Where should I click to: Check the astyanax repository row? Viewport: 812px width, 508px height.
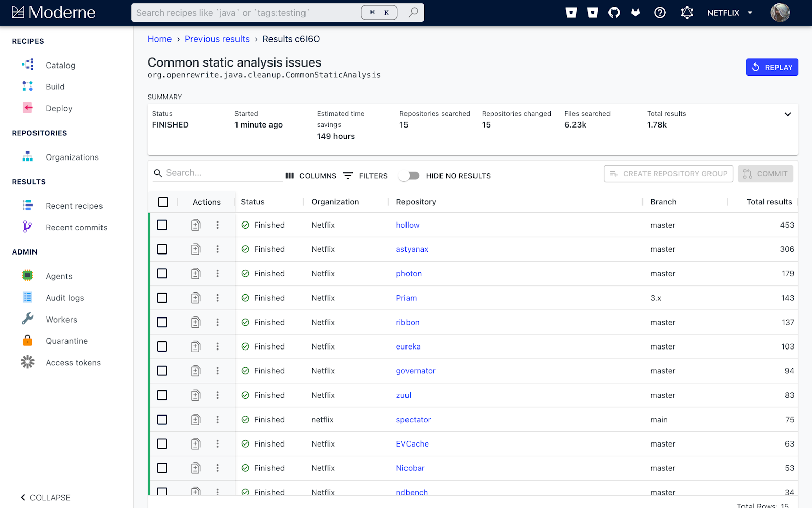pos(162,249)
